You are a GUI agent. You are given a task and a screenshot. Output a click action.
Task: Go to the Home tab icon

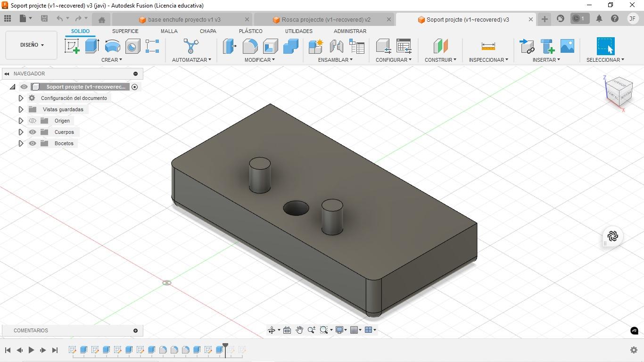101,20
